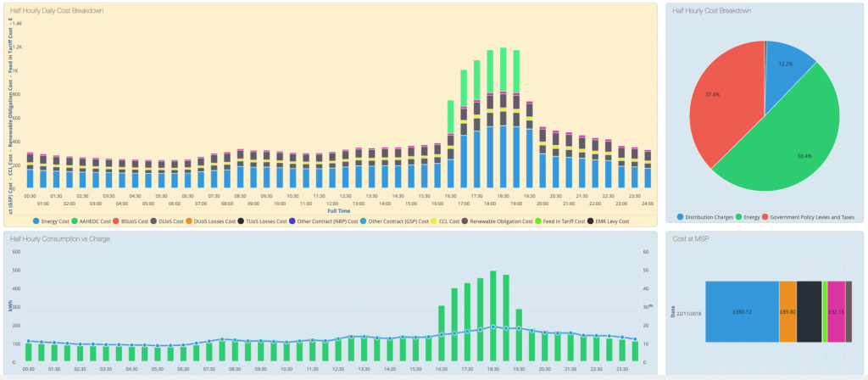The height and width of the screenshot is (380, 868).
Task: Click the brown end segment of MSP bar
Action: [849, 312]
